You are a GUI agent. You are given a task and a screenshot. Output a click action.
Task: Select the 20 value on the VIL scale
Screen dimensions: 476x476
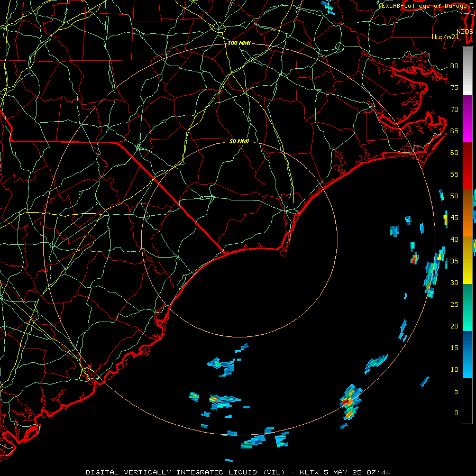pyautogui.click(x=454, y=326)
